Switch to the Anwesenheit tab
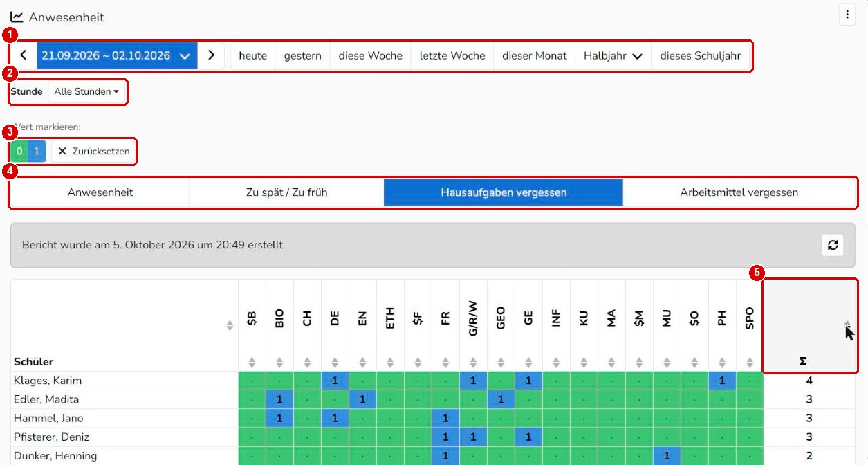Image resolution: width=868 pixels, height=465 pixels. pos(100,192)
